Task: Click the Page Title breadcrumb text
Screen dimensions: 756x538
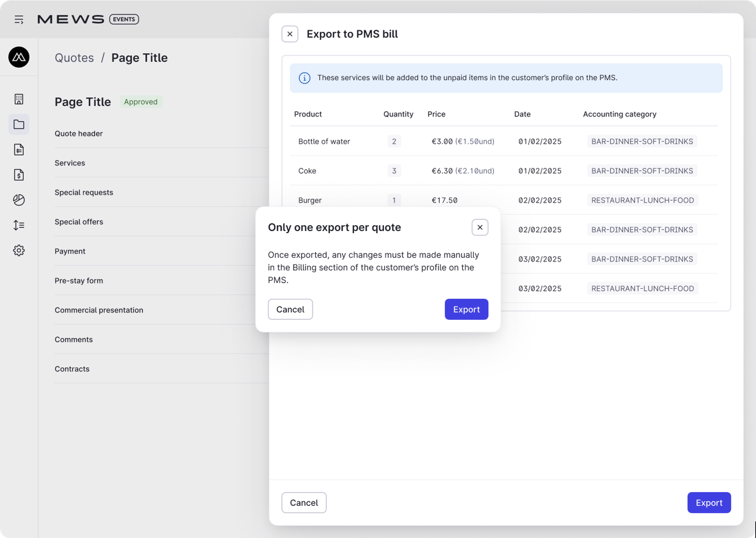Action: coord(139,58)
